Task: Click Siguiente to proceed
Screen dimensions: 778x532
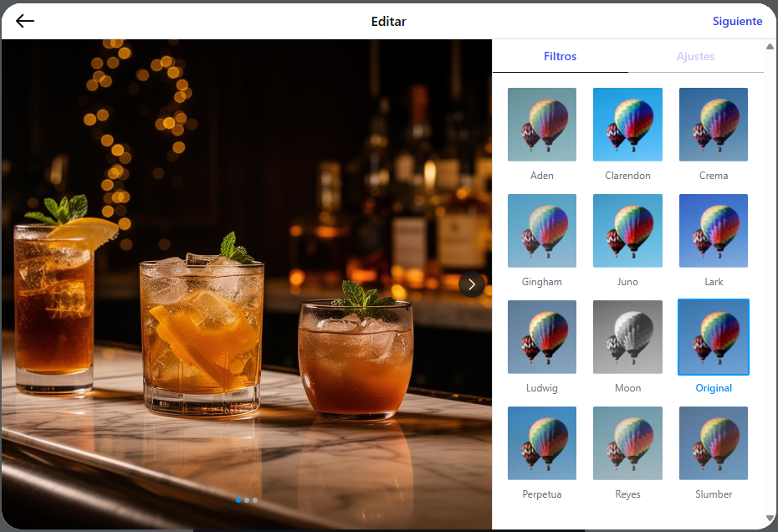Action: click(x=737, y=21)
